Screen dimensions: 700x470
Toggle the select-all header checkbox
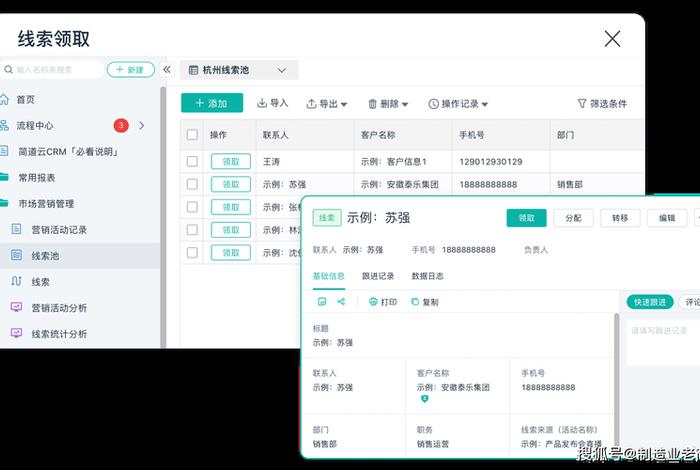pyautogui.click(x=192, y=135)
